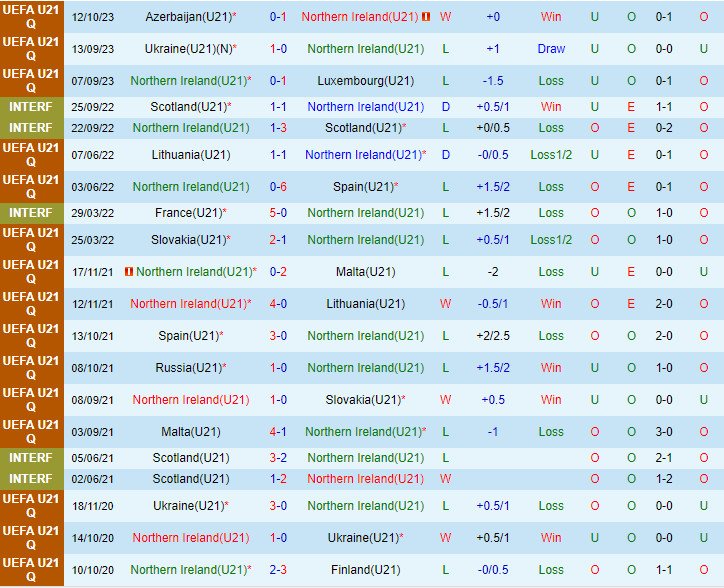Screen dimensions: 724x588
Task: Click the red card icon beside Northern Ireland(U21) on 12/10/23
Action: pos(426,17)
